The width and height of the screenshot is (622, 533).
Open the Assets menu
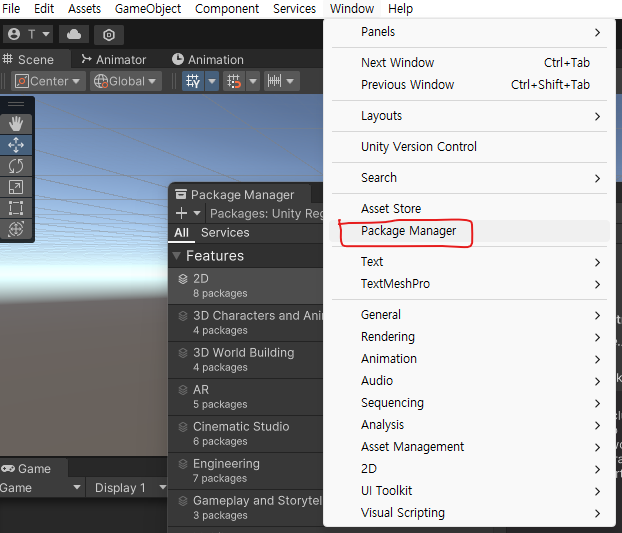[84, 9]
